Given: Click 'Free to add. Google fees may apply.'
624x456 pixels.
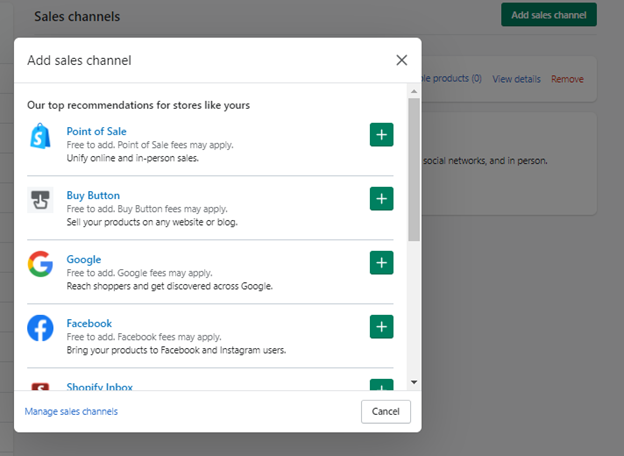Looking at the screenshot, I should (x=140, y=273).
